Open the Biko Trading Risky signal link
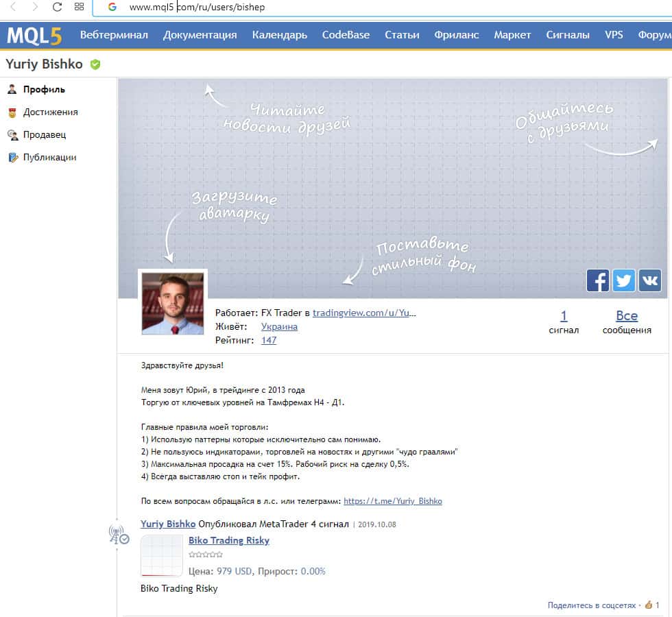 click(x=229, y=540)
